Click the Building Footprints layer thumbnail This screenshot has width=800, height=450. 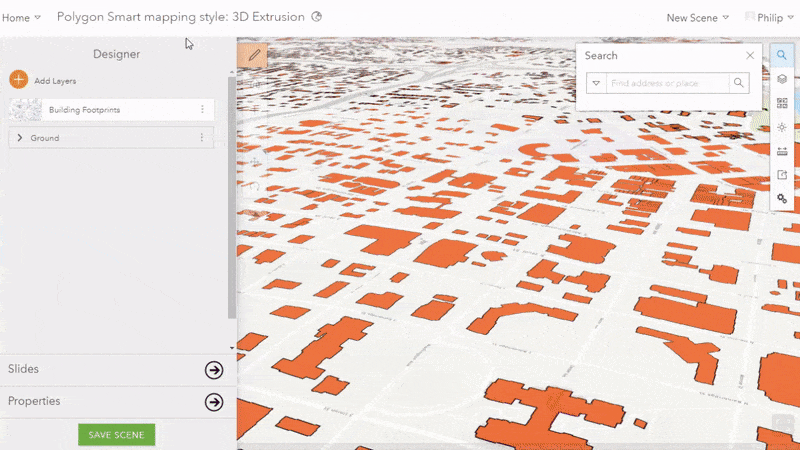[x=26, y=110]
